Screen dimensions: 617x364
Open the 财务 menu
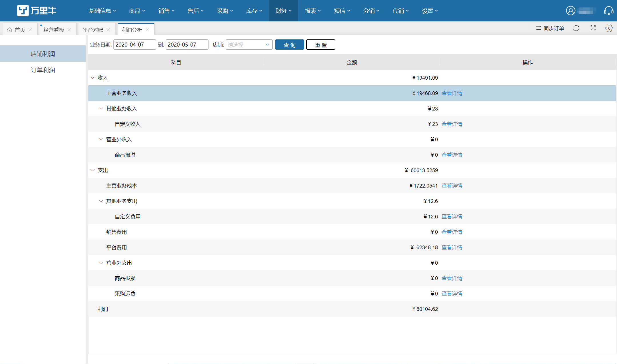click(x=283, y=11)
